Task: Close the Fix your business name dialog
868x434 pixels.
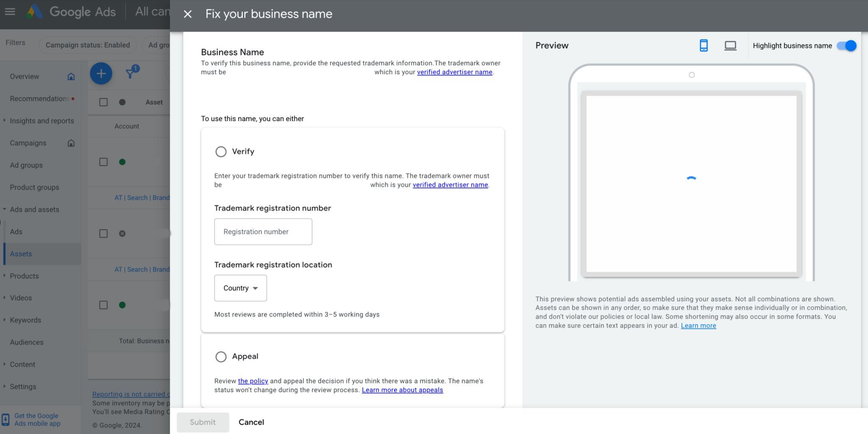Action: pos(188,14)
